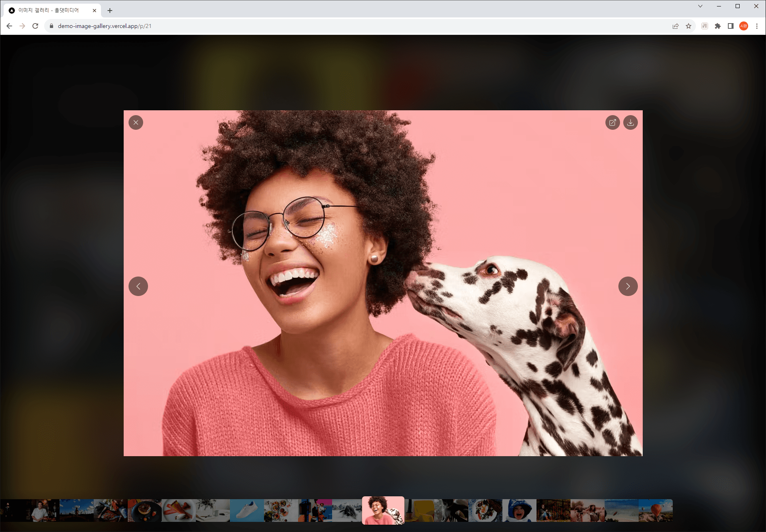Advance to the next image
This screenshot has height=532, width=766.
628,286
